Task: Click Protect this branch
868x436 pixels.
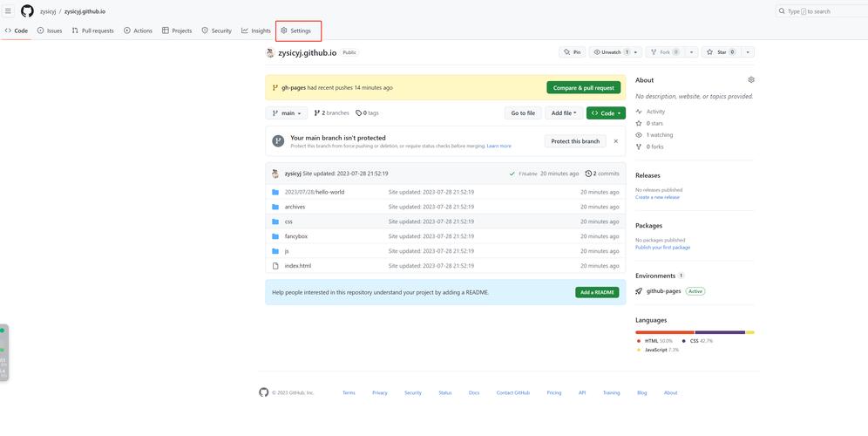Action: [575, 141]
